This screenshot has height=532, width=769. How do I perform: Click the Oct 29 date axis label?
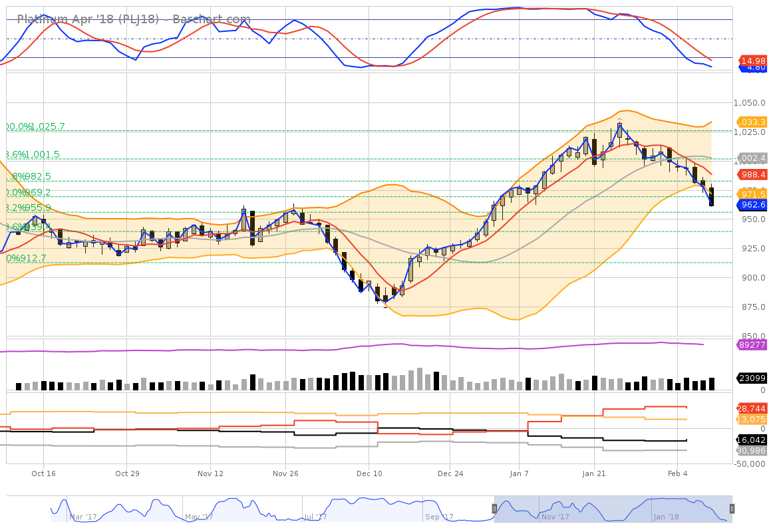click(x=127, y=473)
